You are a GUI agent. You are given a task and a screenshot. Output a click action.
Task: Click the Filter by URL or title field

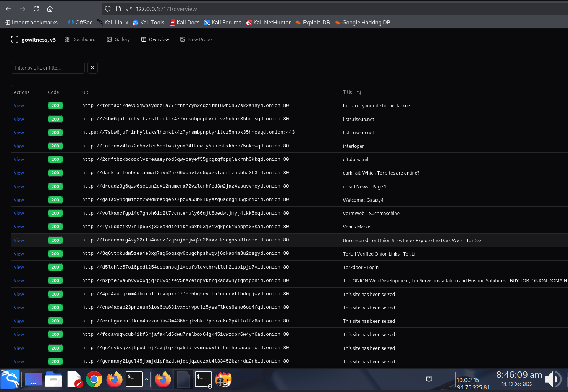pyautogui.click(x=48, y=68)
